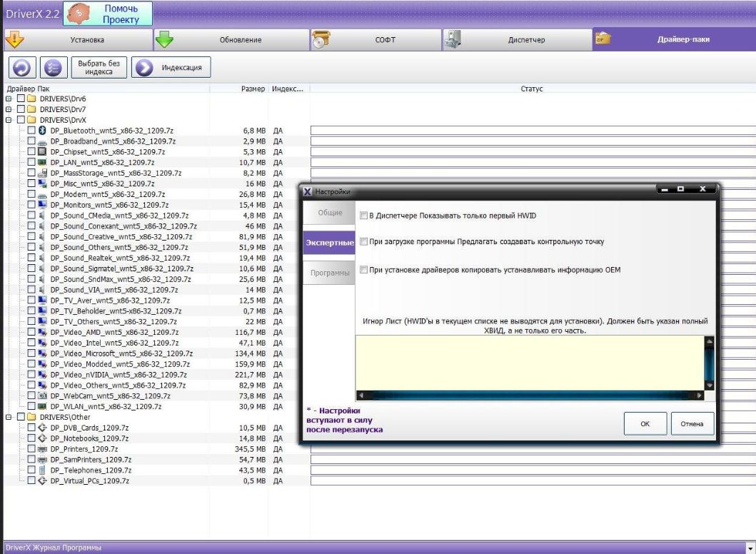756x554 pixels.
Task: Click the printer icon beside DP_Printers_1209.7z
Action: click(x=42, y=449)
